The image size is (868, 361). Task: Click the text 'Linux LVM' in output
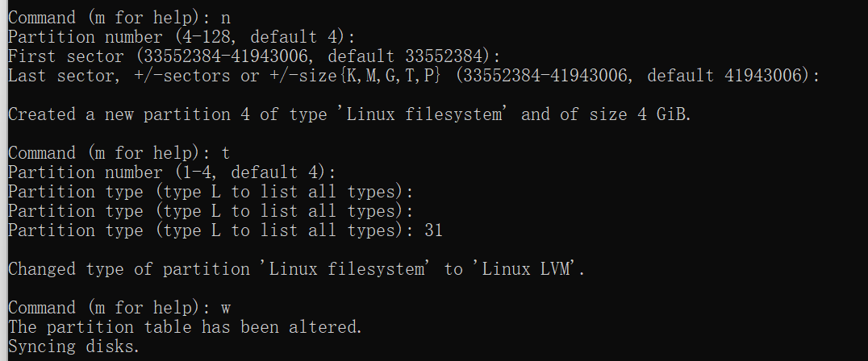[x=526, y=269]
